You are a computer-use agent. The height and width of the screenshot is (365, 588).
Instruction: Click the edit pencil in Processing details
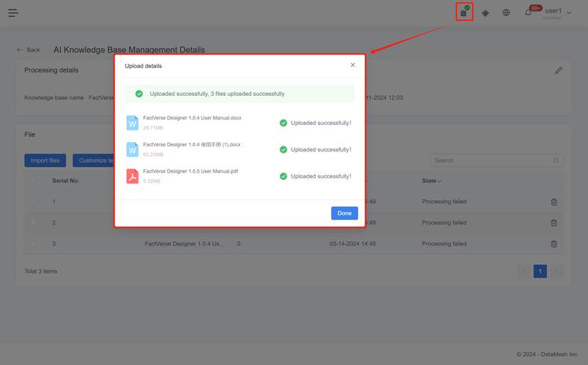pos(558,70)
